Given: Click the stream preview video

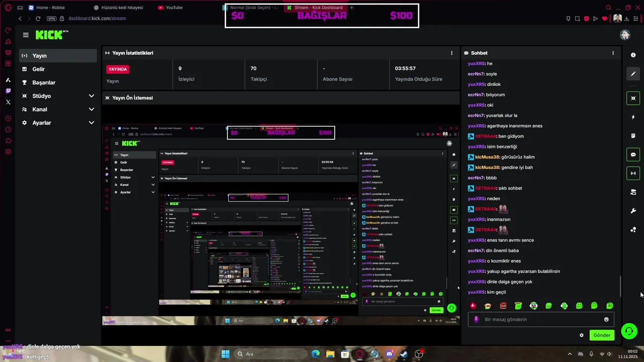Looking at the screenshot, I should [x=281, y=225].
